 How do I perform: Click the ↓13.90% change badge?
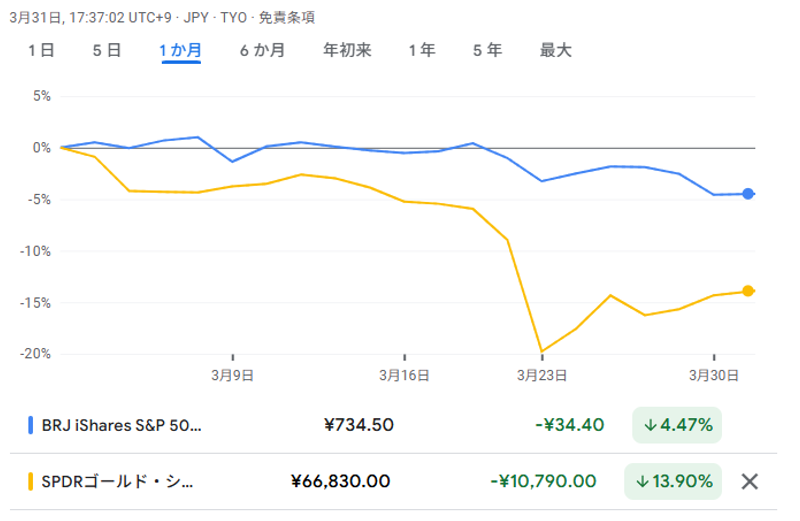tap(673, 482)
